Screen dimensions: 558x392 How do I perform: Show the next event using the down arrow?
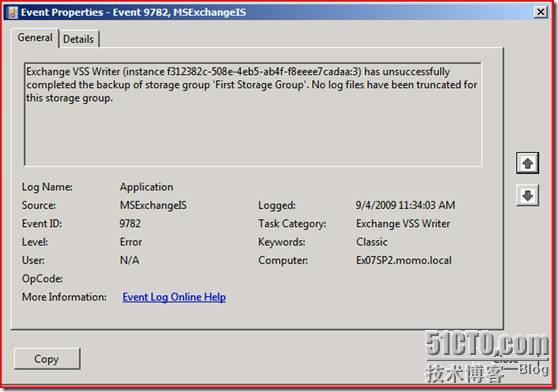coord(527,195)
